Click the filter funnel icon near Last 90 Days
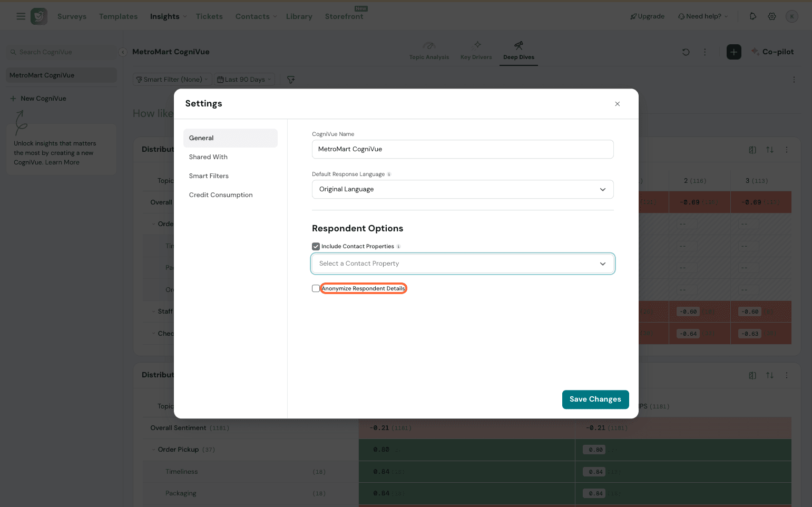This screenshot has height=507, width=812. click(291, 80)
